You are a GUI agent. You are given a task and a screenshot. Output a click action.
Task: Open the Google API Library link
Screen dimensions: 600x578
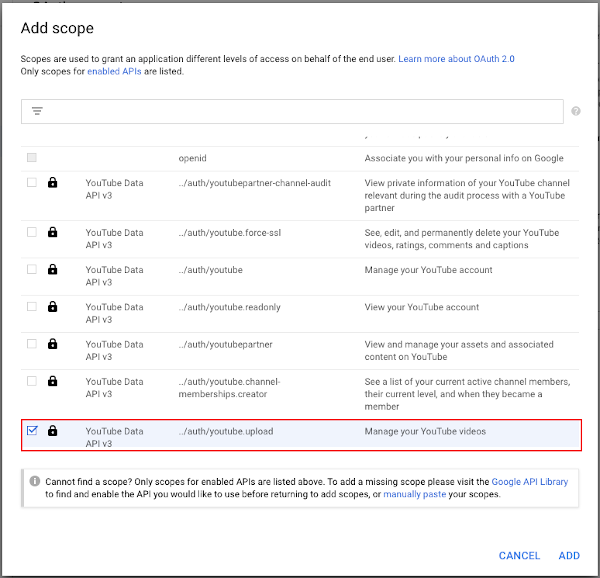tap(530, 482)
